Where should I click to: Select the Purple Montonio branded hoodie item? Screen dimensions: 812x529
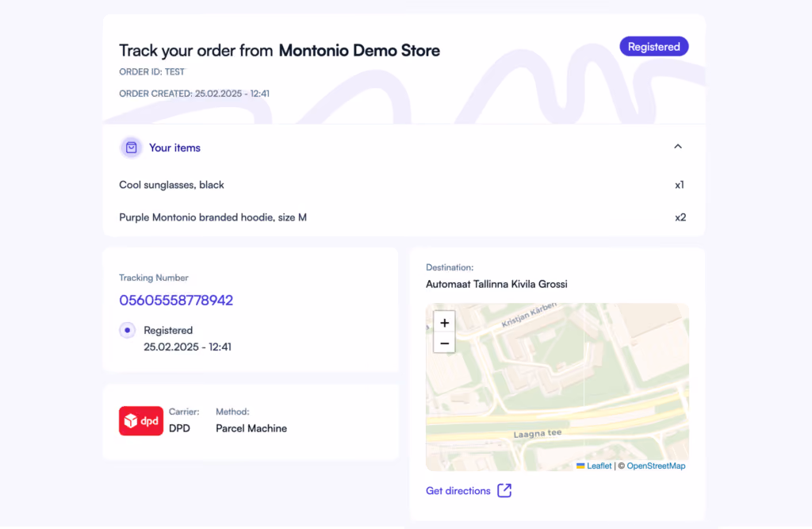(x=213, y=217)
